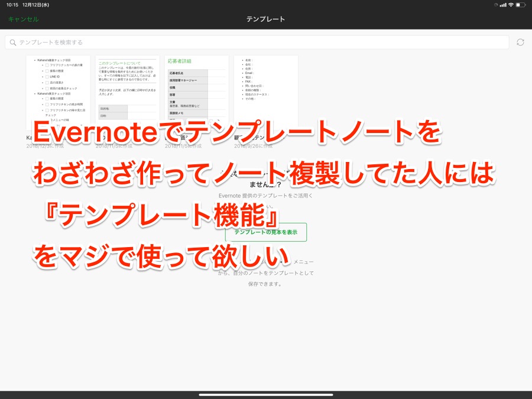Tap the cellular signal icon

[503, 5]
